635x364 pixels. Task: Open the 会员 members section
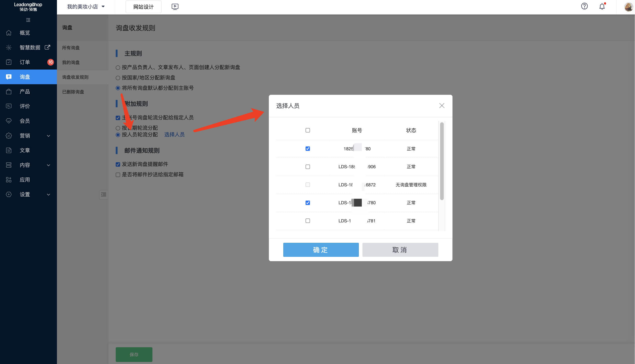(25, 121)
